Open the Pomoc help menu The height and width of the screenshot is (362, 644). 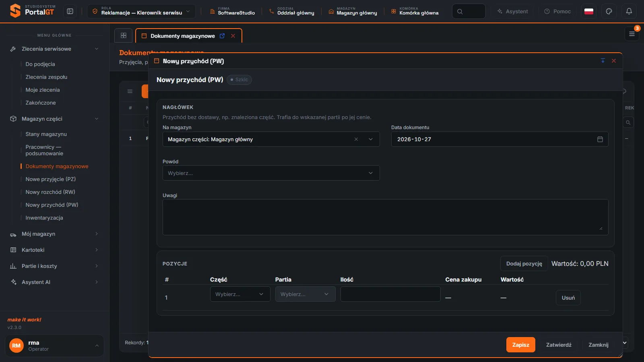tap(557, 11)
